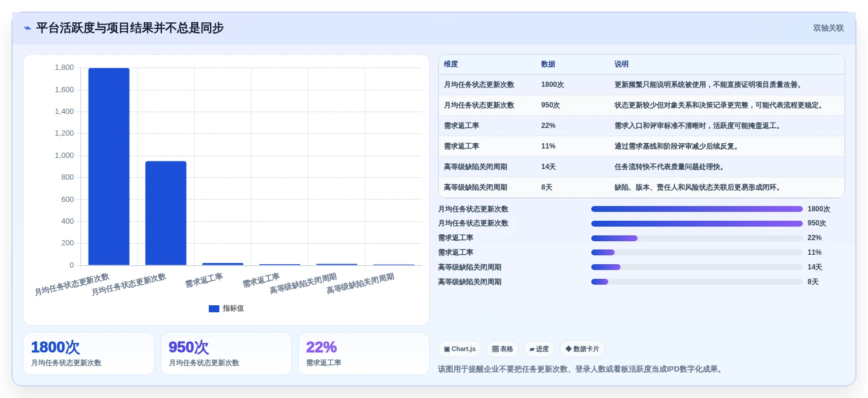
Task: Open the 950次 summary card
Action: pyautogui.click(x=226, y=353)
